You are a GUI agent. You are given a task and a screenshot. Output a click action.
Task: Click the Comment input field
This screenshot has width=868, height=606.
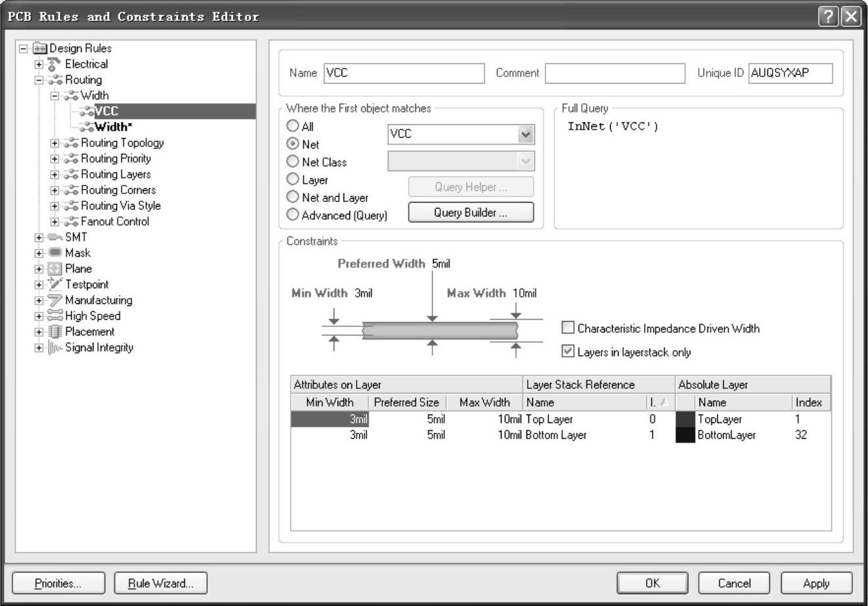click(615, 73)
